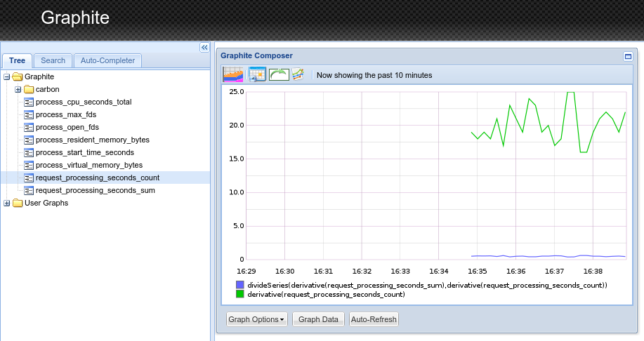
Task: Select process_max_fds in the tree
Action: tap(66, 115)
